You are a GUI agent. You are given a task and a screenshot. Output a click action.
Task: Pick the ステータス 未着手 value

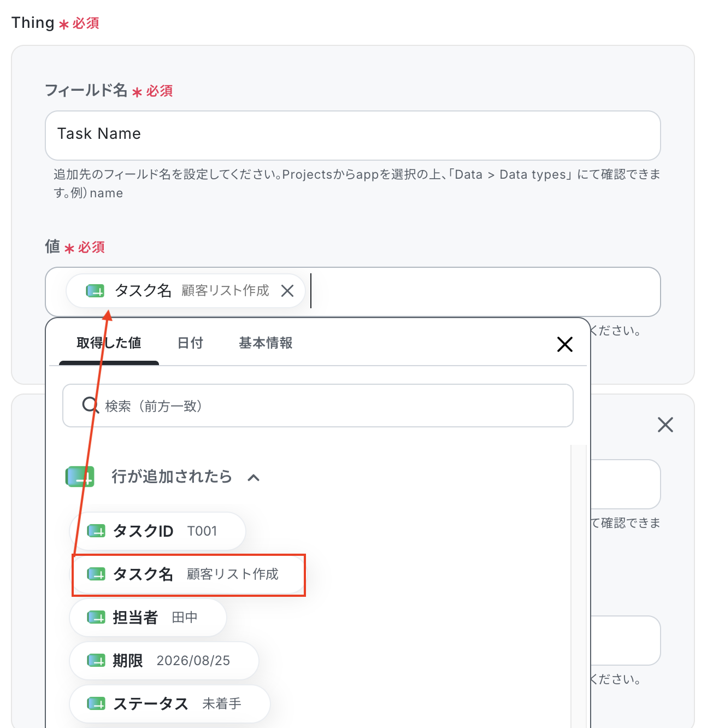pos(170,704)
